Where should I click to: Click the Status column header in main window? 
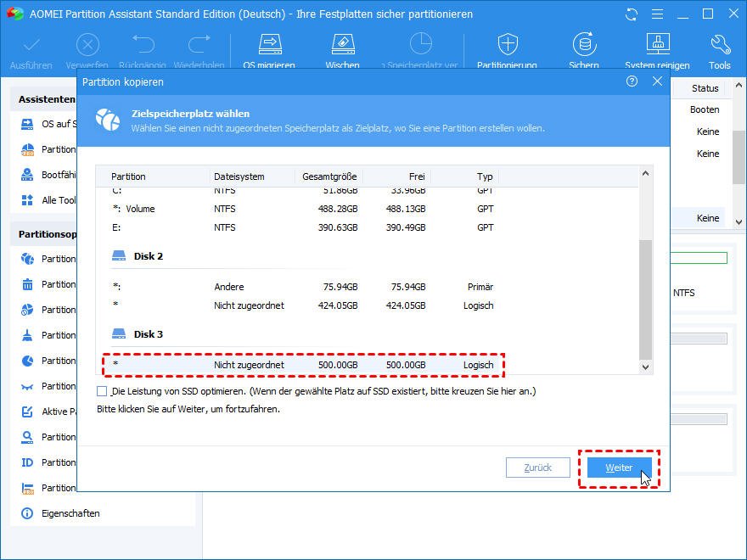point(705,88)
